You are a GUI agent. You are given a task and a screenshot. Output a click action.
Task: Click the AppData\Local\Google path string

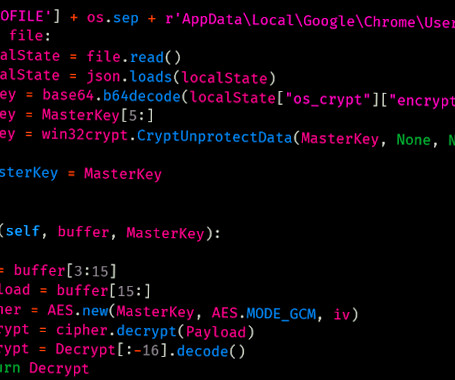[268, 21]
